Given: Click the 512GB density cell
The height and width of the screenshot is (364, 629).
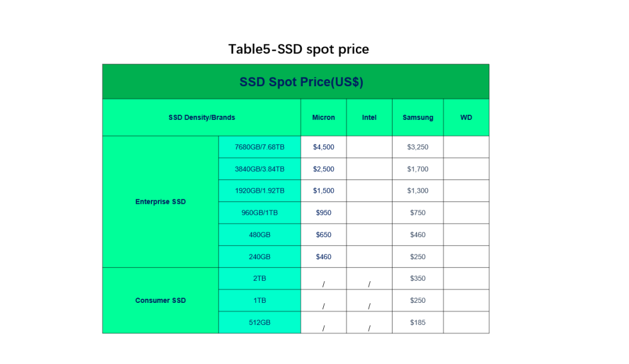Looking at the screenshot, I should (260, 322).
